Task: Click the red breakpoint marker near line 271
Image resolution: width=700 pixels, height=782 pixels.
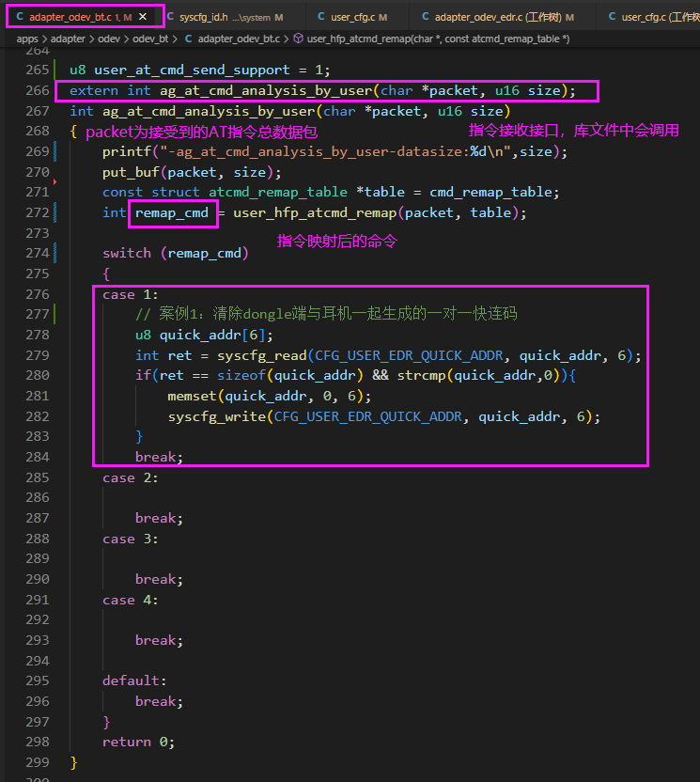Action: point(54,182)
